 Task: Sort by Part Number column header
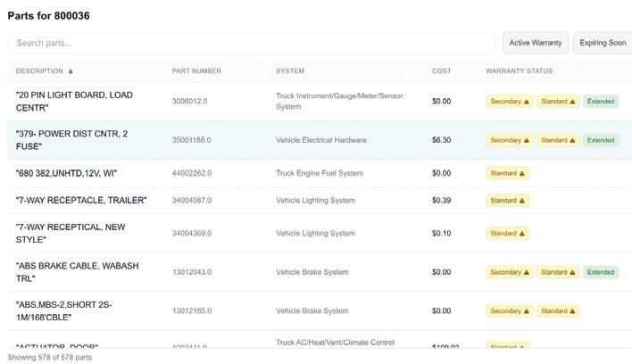(x=196, y=71)
